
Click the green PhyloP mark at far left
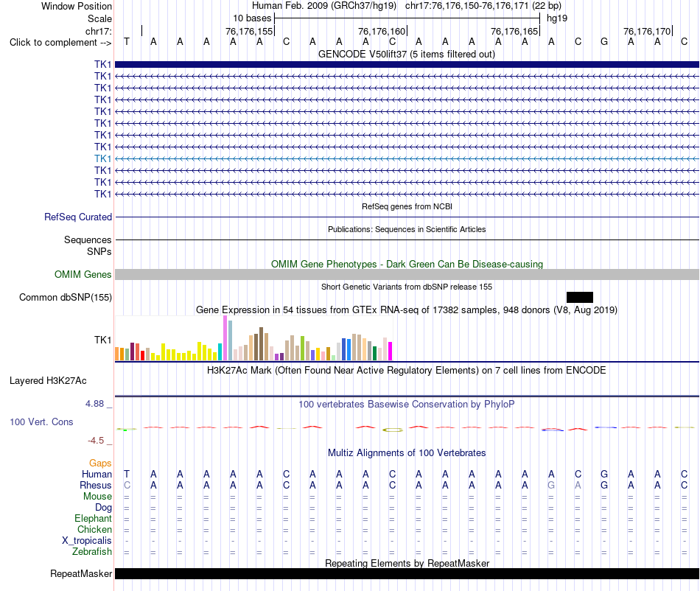[125, 430]
